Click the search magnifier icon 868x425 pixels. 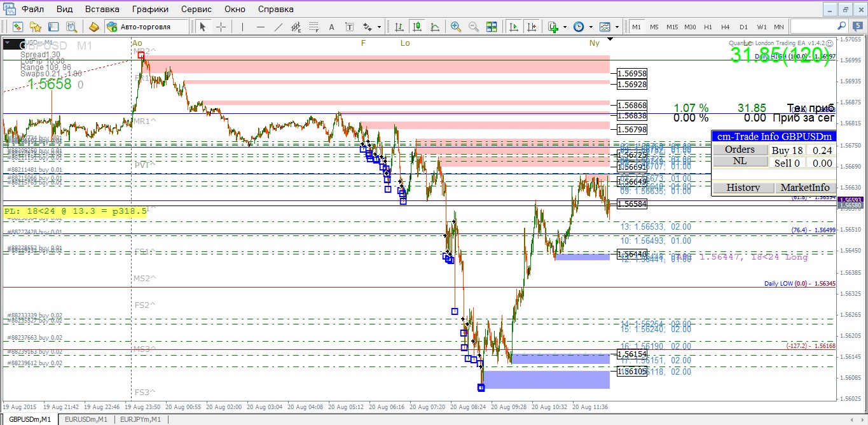tap(841, 26)
